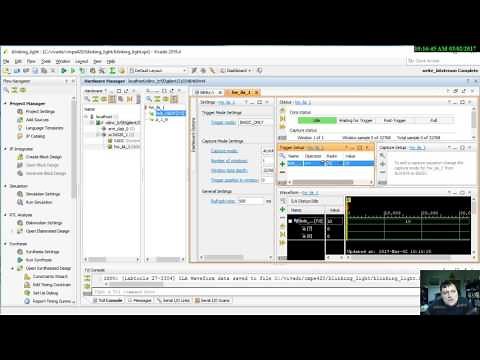
Task: Switch to the Tcl Console tab
Action: [107, 300]
